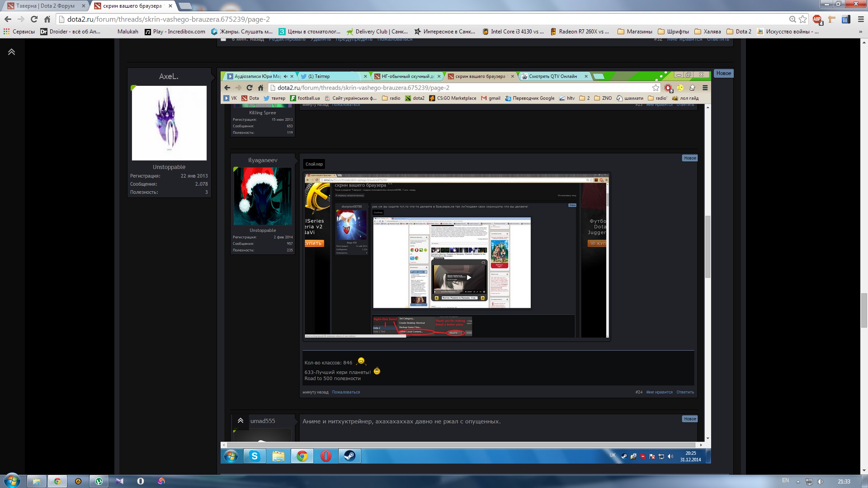Open the 'Delivery Club' bookmark
868x488 pixels.
pos(377,32)
